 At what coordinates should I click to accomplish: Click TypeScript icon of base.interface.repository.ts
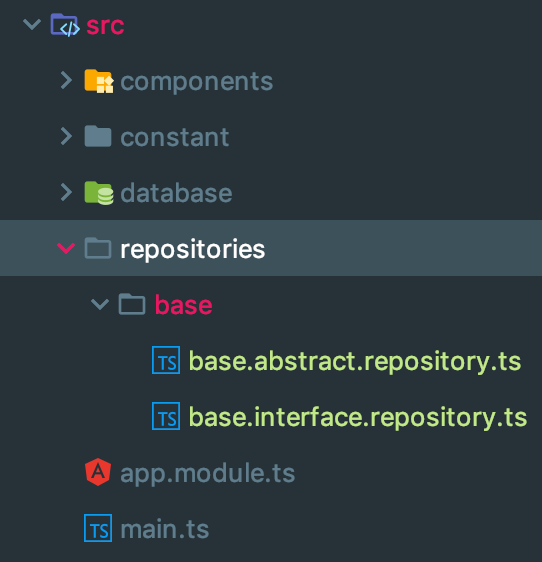click(x=166, y=416)
